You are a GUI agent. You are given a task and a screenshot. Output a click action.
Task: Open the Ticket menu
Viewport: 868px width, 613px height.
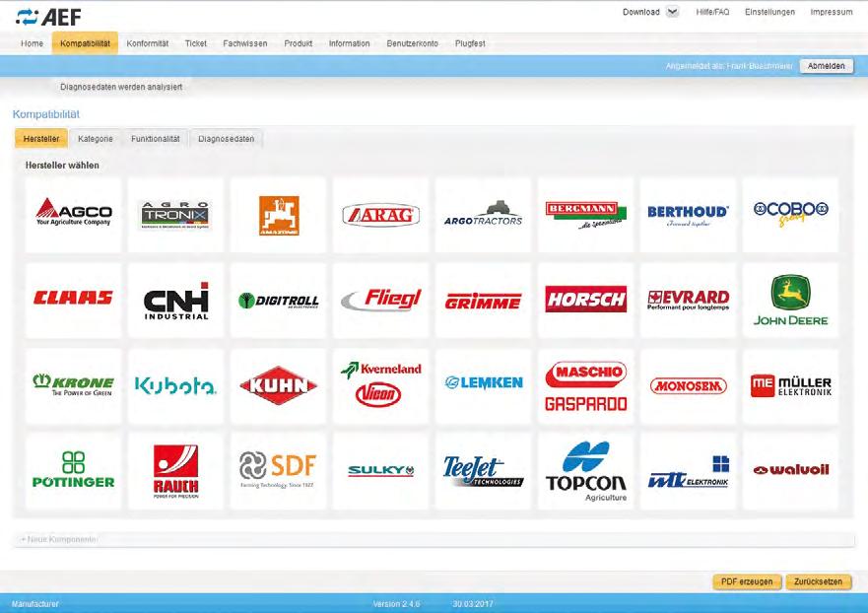click(x=195, y=43)
